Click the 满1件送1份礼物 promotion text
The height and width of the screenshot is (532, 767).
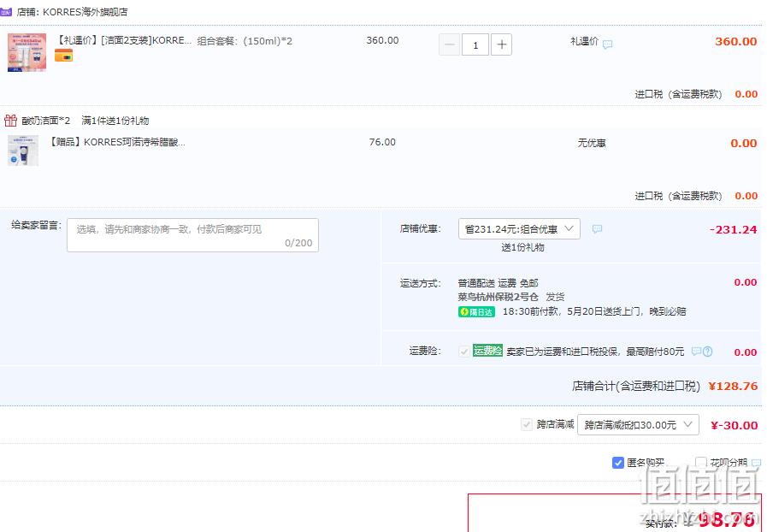115,121
